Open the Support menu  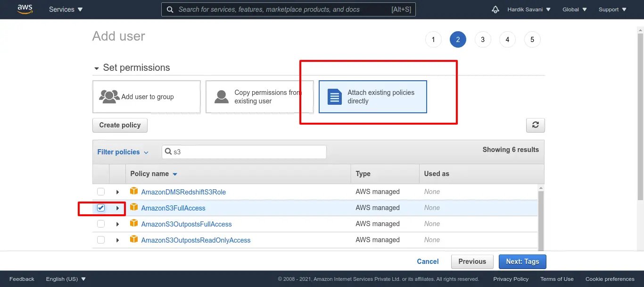click(x=612, y=9)
